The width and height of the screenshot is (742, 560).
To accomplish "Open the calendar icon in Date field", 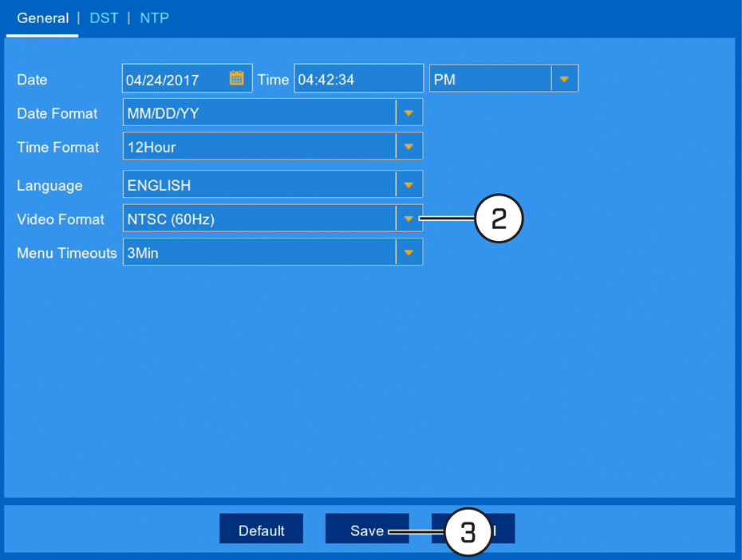I will coord(237,78).
